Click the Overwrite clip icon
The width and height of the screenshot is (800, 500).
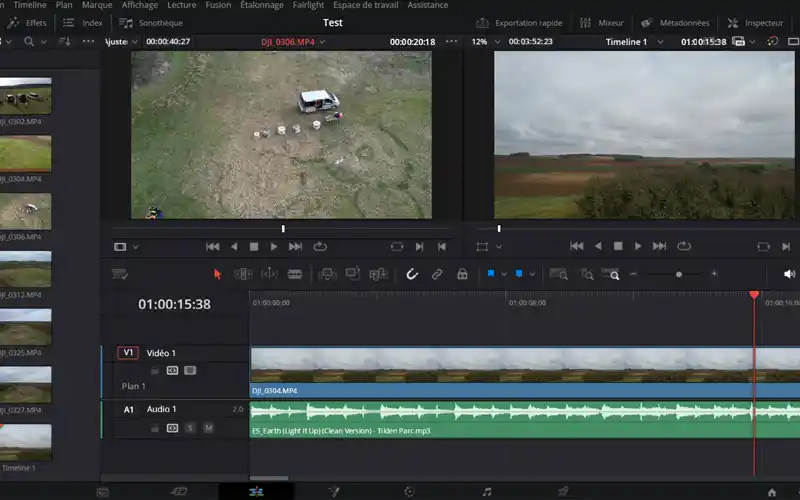(x=353, y=274)
